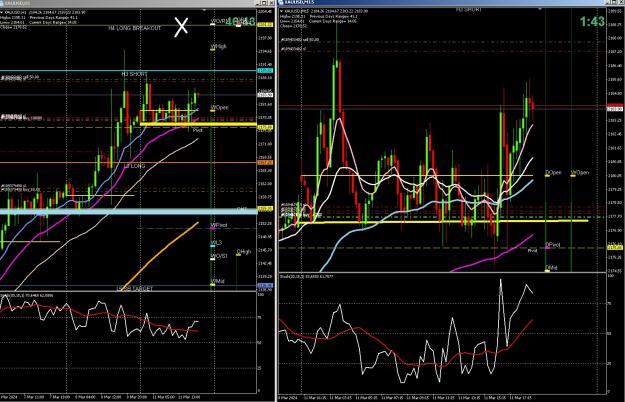
Task: Select the orange diagonal trendline on left chart
Action: point(160,256)
